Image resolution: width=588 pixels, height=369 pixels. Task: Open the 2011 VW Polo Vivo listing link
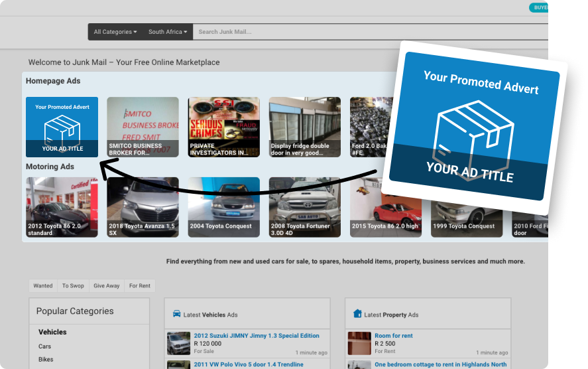[249, 364]
